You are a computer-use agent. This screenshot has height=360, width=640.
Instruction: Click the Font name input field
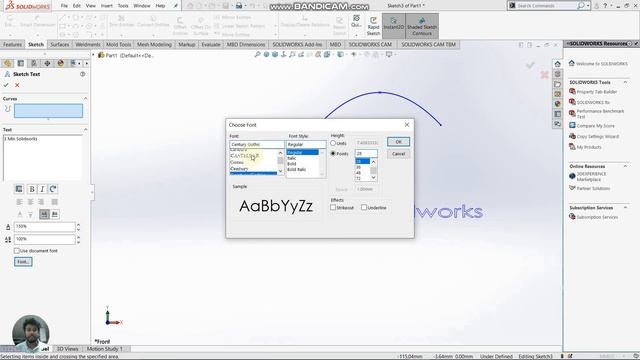coord(256,144)
